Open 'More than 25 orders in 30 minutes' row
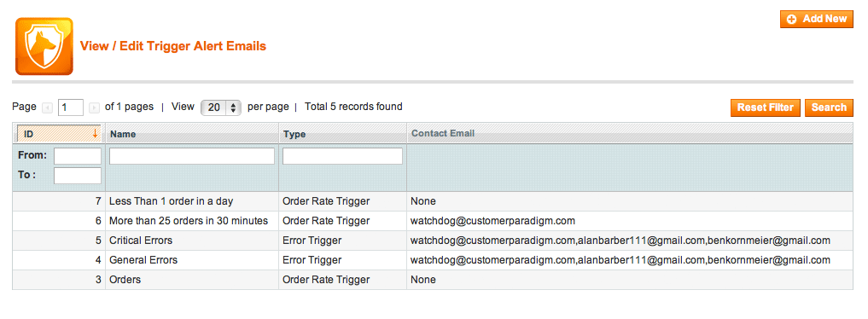 click(433, 221)
